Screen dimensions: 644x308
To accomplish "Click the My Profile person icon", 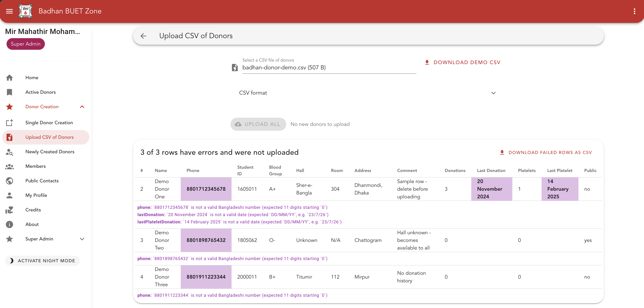I will tap(9, 195).
